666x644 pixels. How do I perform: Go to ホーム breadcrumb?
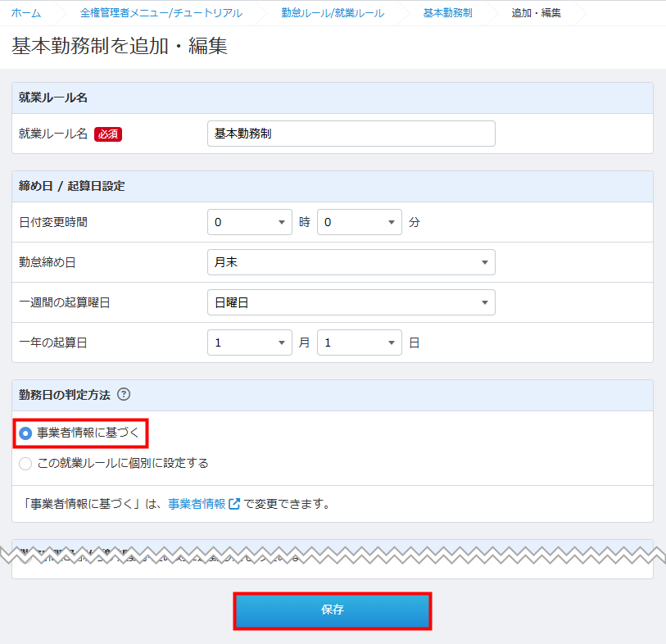[26, 13]
